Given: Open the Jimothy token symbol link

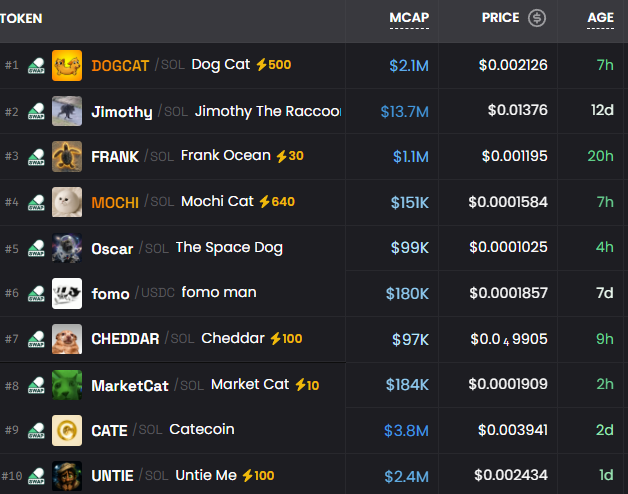Looking at the screenshot, I should coord(122,112).
